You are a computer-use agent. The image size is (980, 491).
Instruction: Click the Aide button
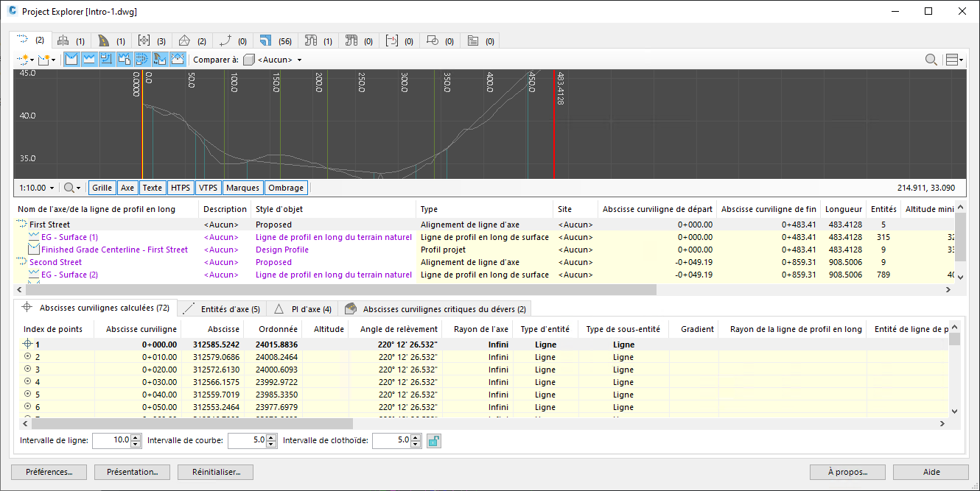pos(931,472)
